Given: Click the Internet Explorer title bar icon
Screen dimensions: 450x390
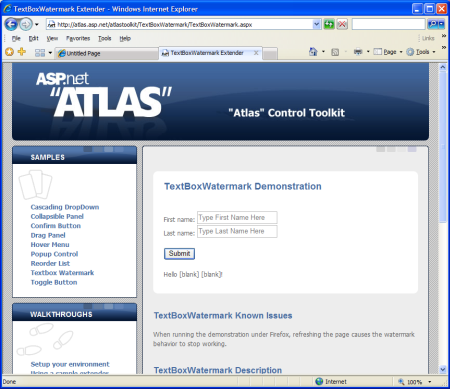Looking at the screenshot, I should 7,9.
